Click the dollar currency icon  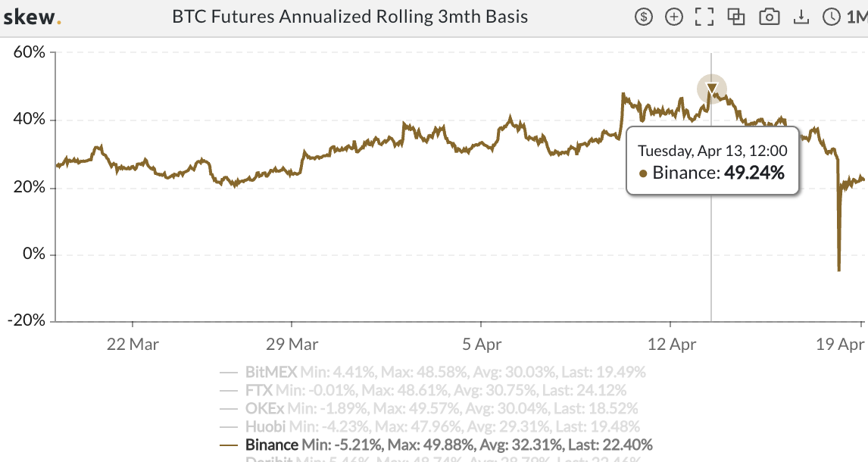[x=643, y=17]
